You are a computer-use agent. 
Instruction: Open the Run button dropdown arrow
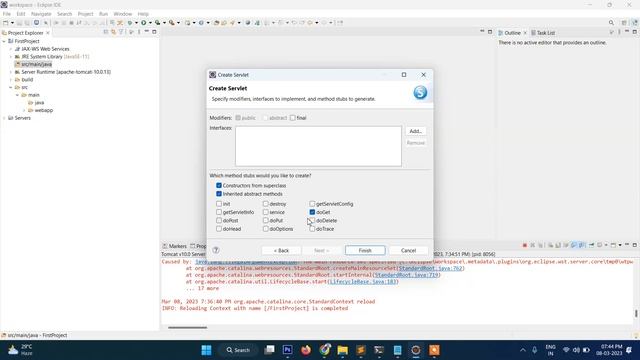pos(150,23)
